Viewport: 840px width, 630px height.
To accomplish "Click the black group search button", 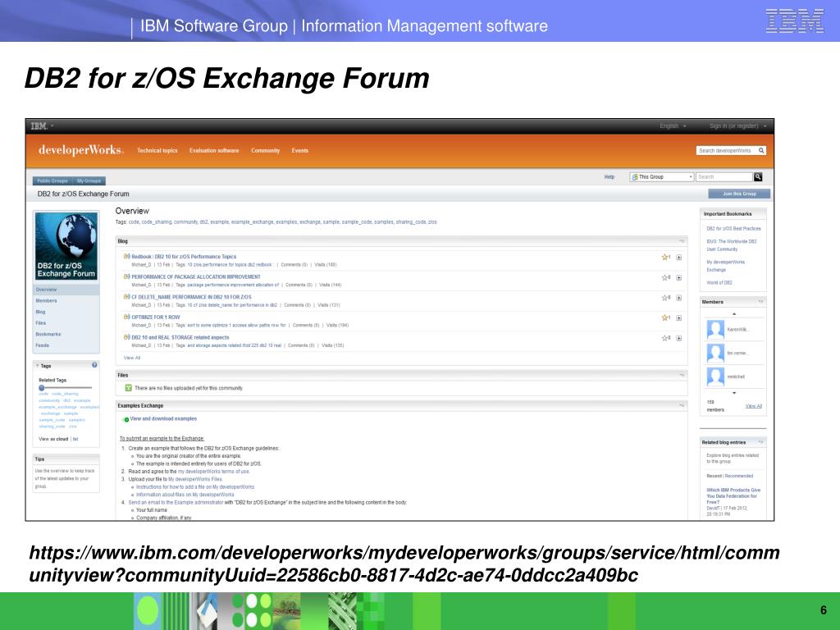I will click(x=758, y=177).
